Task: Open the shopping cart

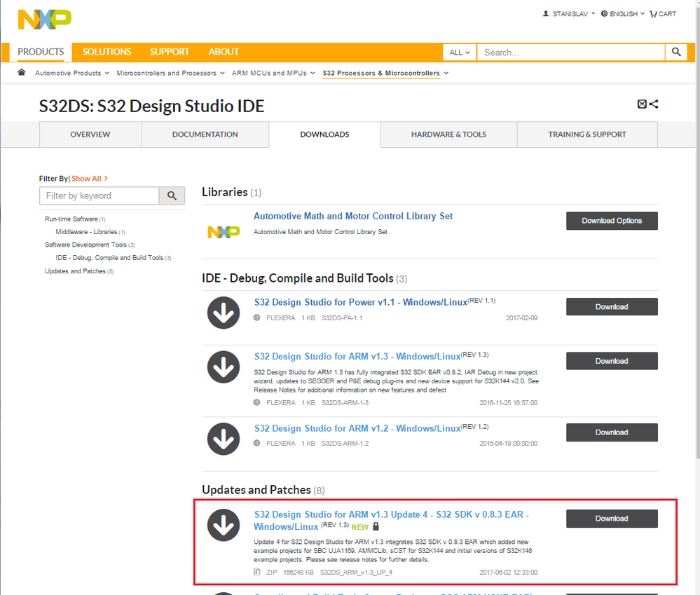Action: 663,13
